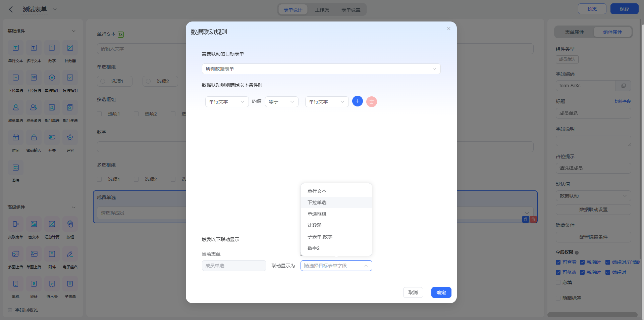Collapse the 高级组件 section
Screen dimensions: 644x320
(x=73, y=207)
